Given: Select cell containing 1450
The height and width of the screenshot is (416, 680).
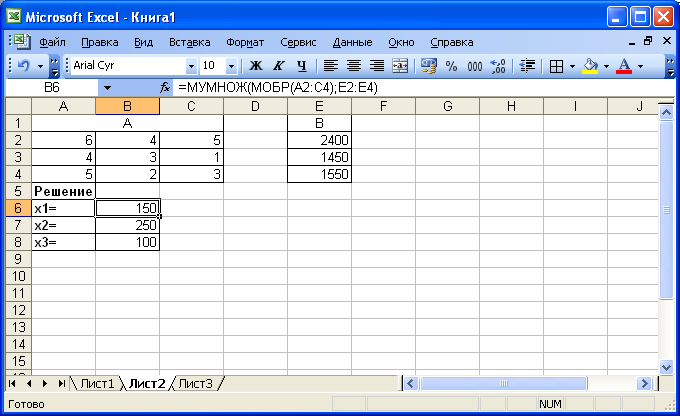Looking at the screenshot, I should 319,157.
